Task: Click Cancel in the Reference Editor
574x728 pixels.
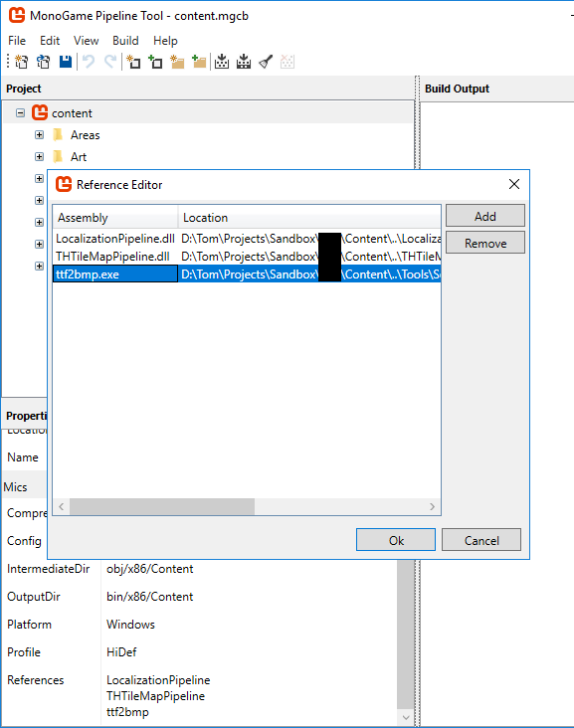Action: point(481,540)
